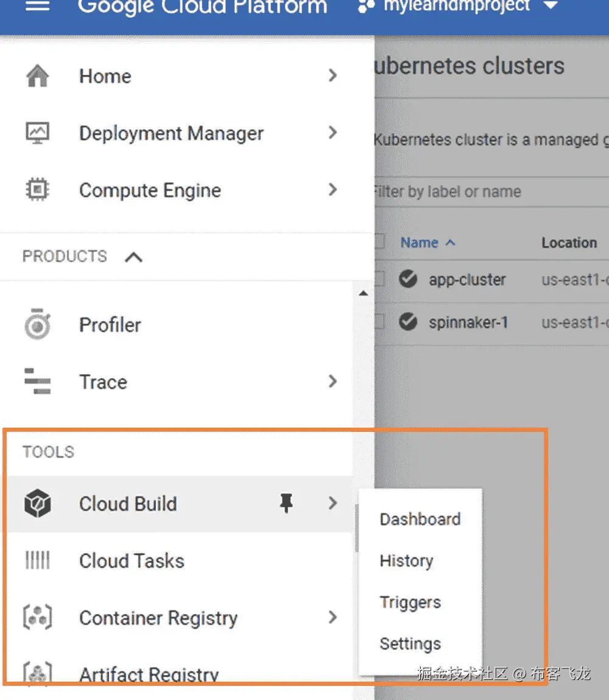
Task: Check the app-cluster row checkbox
Action: (x=379, y=280)
